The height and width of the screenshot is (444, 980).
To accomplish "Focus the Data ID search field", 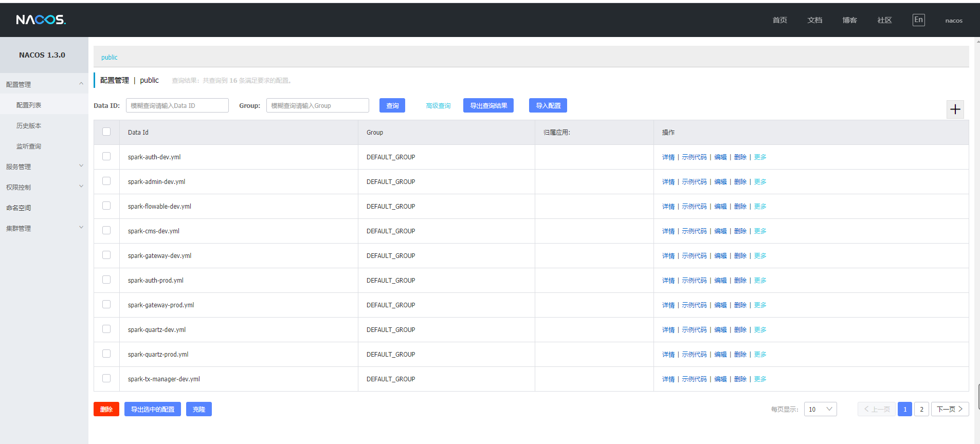I will point(177,105).
